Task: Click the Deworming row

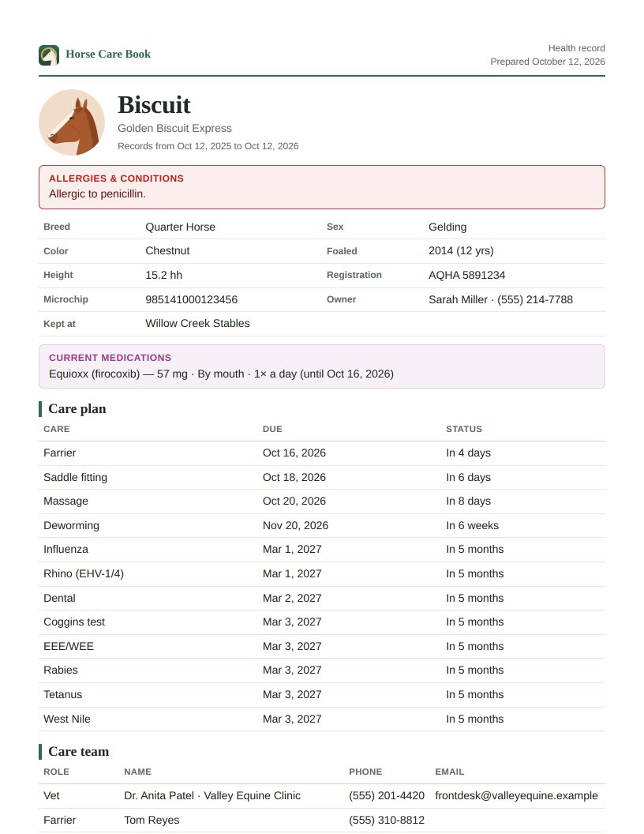Action: pos(321,525)
